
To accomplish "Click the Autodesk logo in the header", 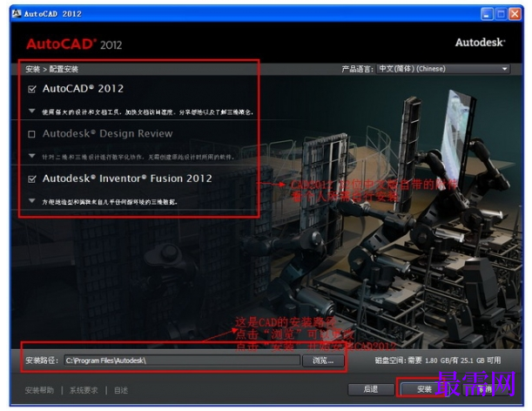I will tap(480, 43).
